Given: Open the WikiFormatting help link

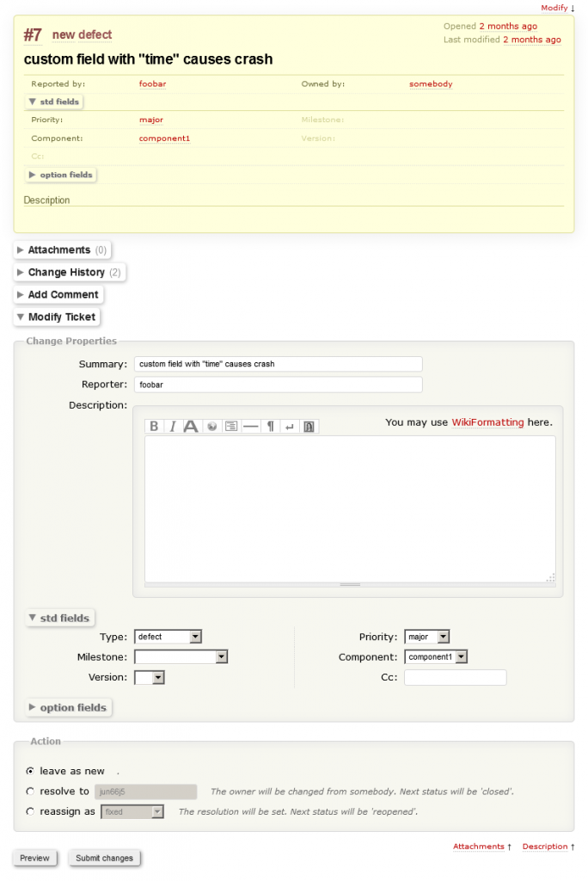Looking at the screenshot, I should tap(487, 422).
